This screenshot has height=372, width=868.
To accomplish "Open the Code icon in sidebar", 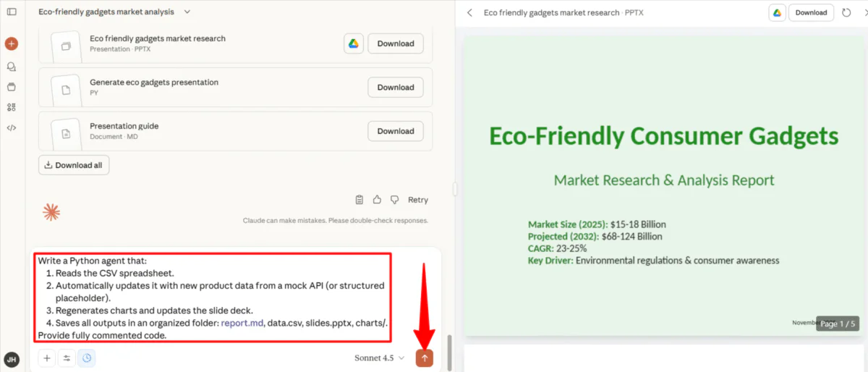I will coord(12,128).
